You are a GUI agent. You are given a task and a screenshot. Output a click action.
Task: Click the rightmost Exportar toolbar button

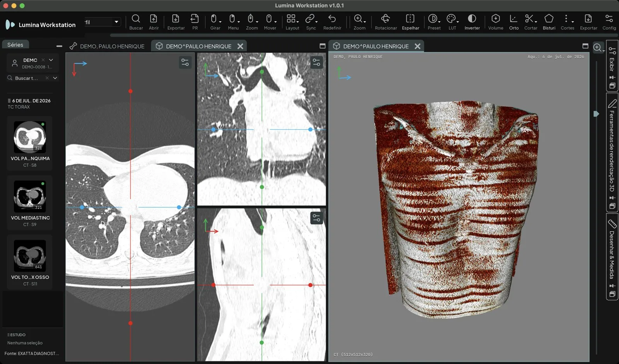point(588,22)
